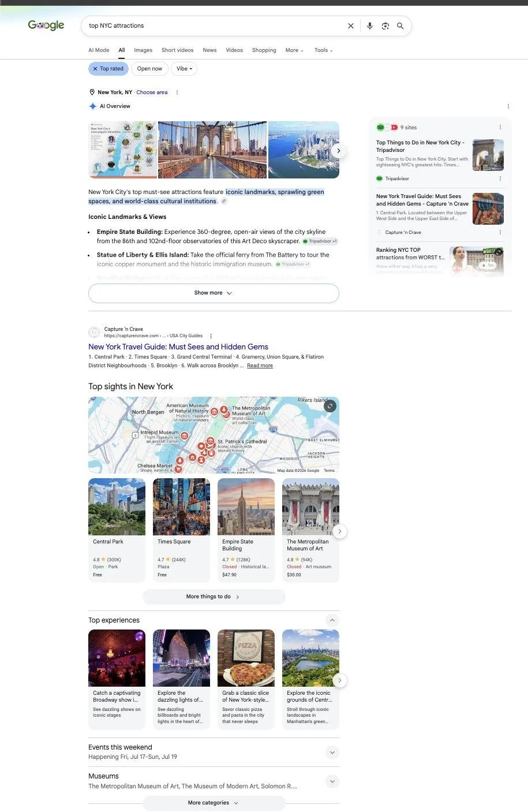
Task: Click the Tripadvisor citation chip for Empire State Building
Action: point(320,241)
